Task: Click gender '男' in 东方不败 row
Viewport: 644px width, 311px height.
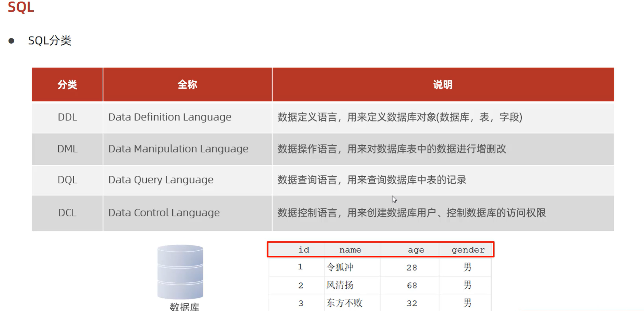Action: [x=467, y=303]
